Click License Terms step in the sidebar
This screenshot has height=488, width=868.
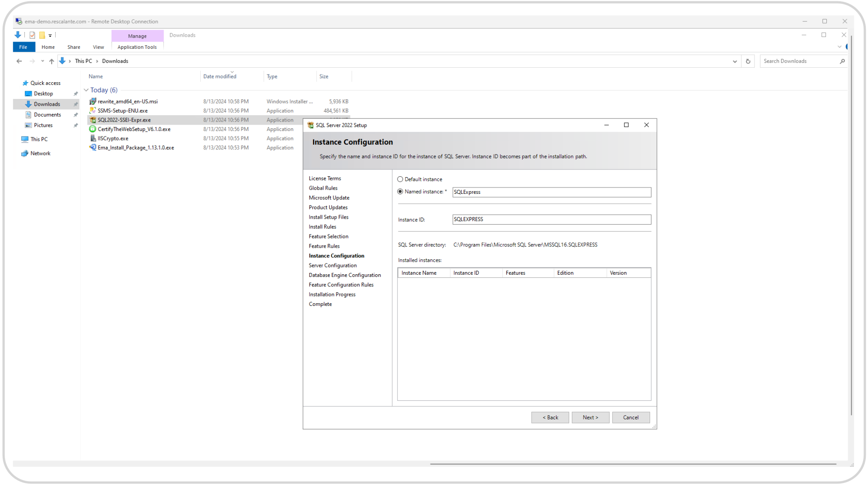325,178
